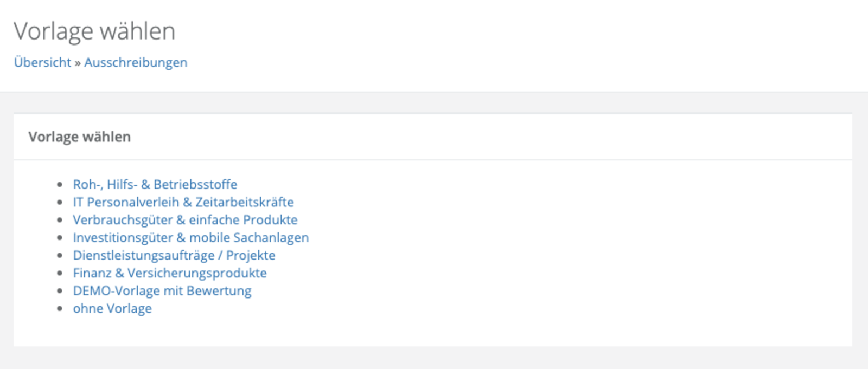Pick Verbrauchsgüter & einfache Produkte template
Screen dimensions: 868x369
coord(185,220)
